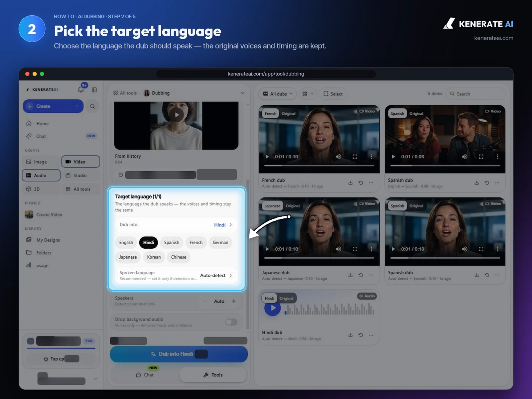Regenerate the French dub
Image resolution: width=532 pixels, height=399 pixels.
(x=361, y=183)
